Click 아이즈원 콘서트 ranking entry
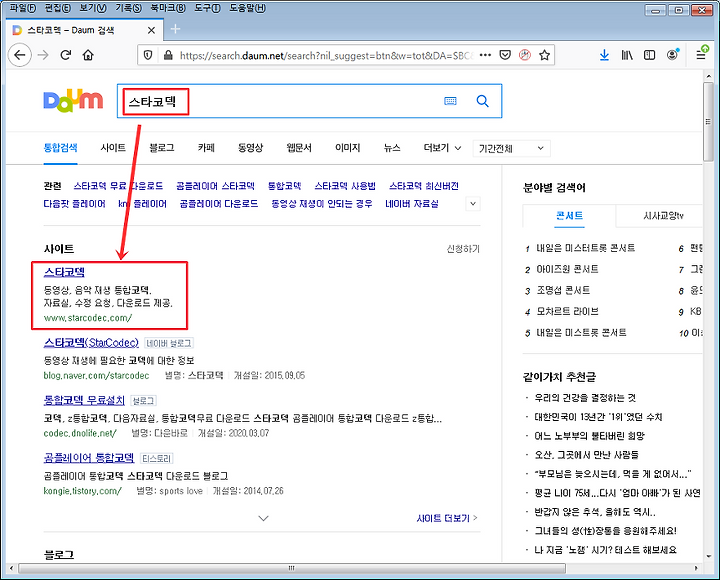The height and width of the screenshot is (580, 720). click(567, 269)
